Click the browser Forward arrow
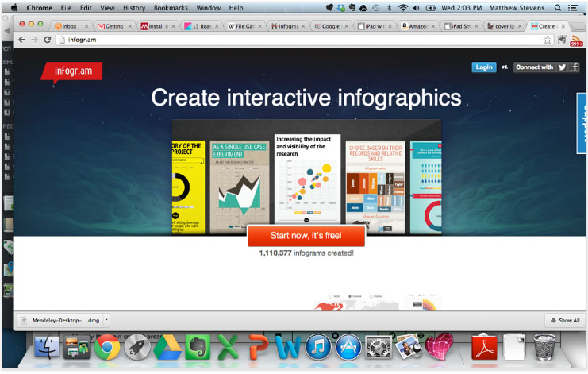The height and width of the screenshot is (374, 588). point(34,40)
